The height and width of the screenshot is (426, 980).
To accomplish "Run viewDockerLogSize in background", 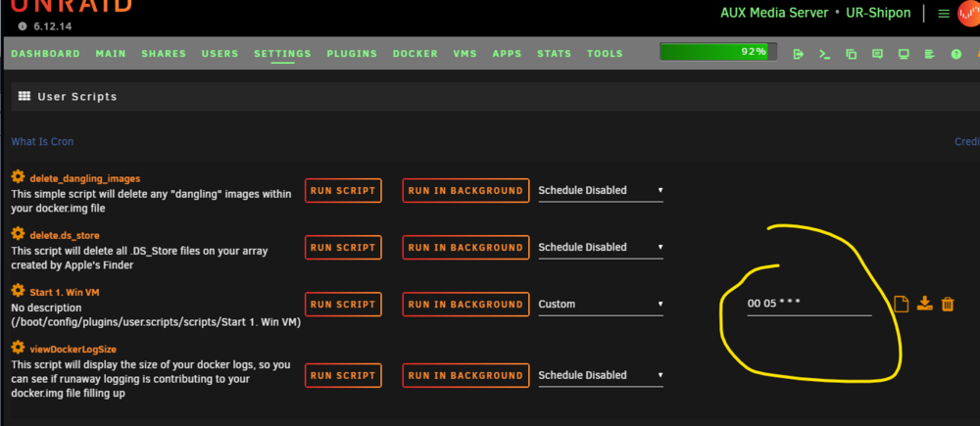I will click(465, 375).
